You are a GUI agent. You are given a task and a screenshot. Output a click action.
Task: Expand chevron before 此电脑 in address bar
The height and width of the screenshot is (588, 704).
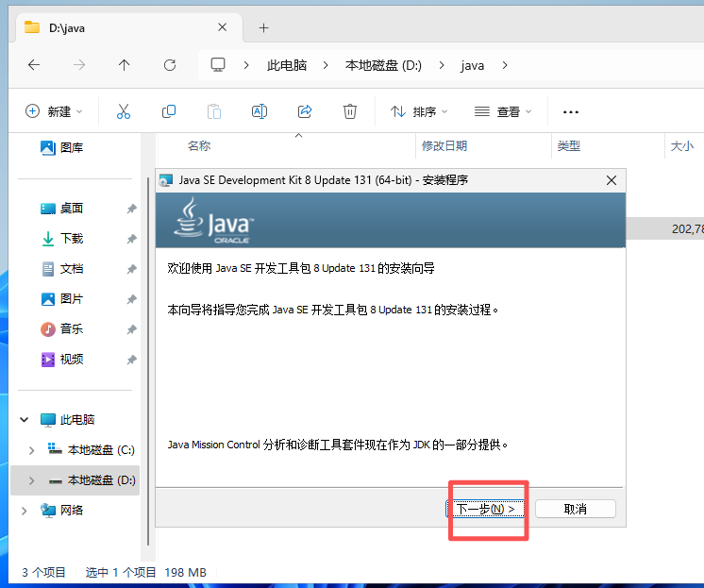click(246, 65)
